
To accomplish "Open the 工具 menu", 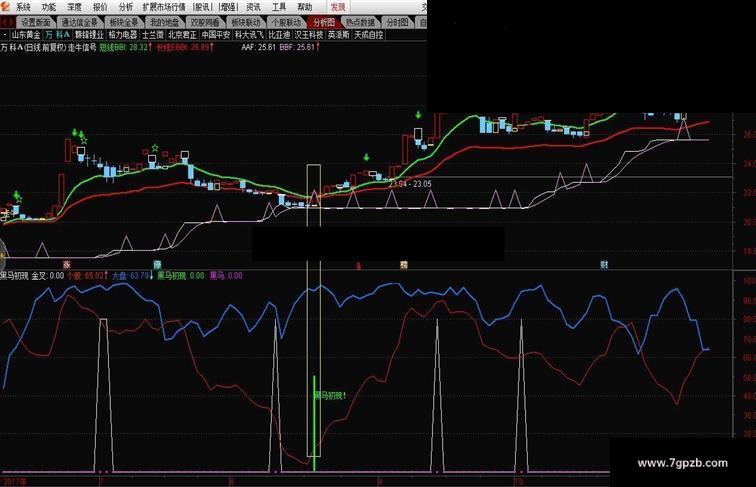I will [x=279, y=7].
